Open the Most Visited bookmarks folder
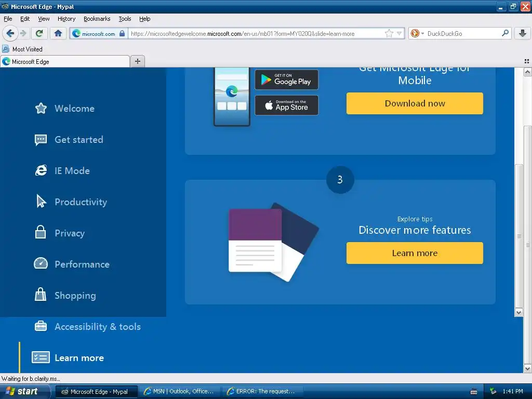 (x=23, y=49)
